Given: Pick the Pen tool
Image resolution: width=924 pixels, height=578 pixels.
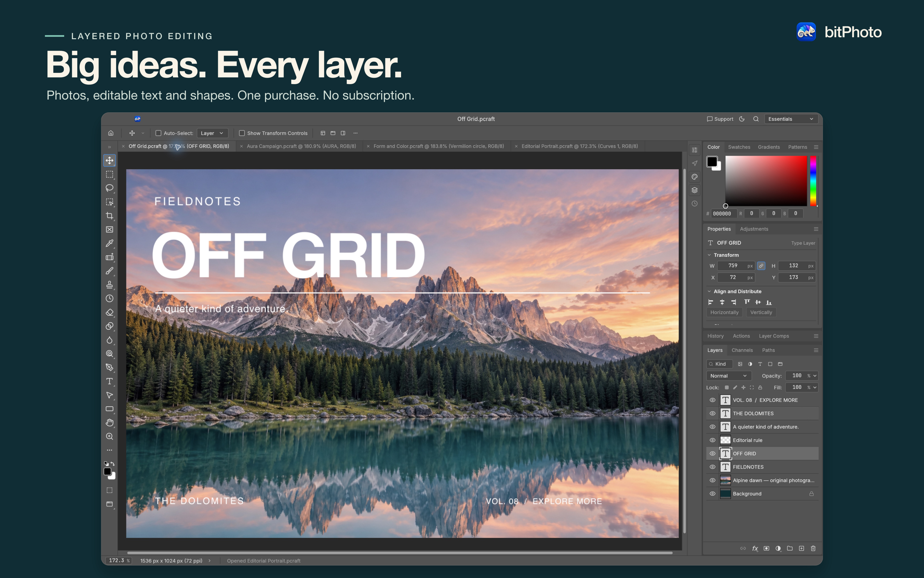Looking at the screenshot, I should coord(110,367).
